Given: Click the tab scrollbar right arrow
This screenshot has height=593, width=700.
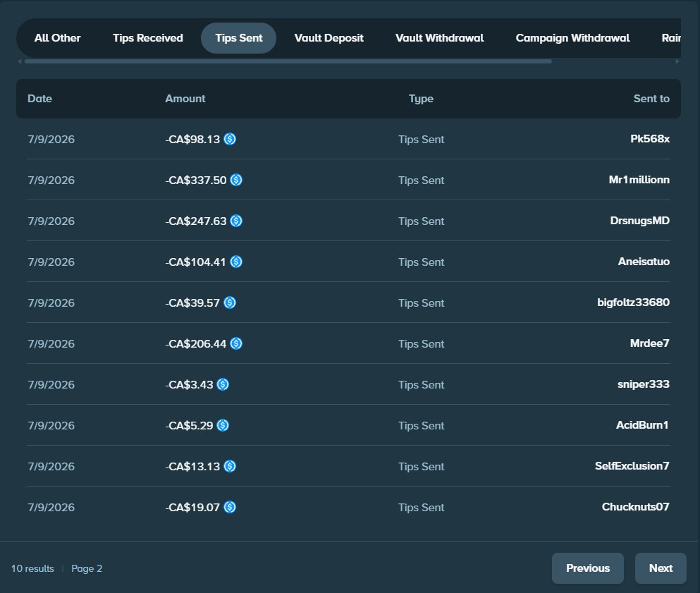Looking at the screenshot, I should 677,61.
